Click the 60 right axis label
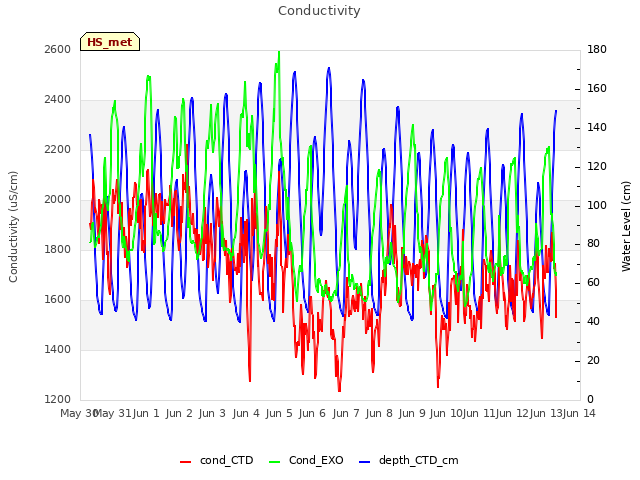The width and height of the screenshot is (640, 480). pos(593,282)
